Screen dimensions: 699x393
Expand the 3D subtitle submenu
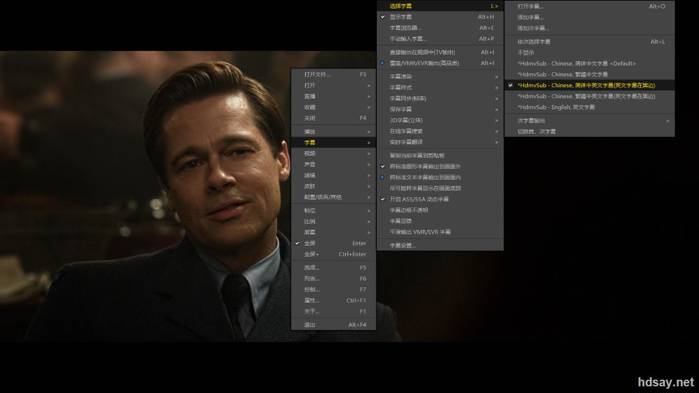tap(440, 120)
